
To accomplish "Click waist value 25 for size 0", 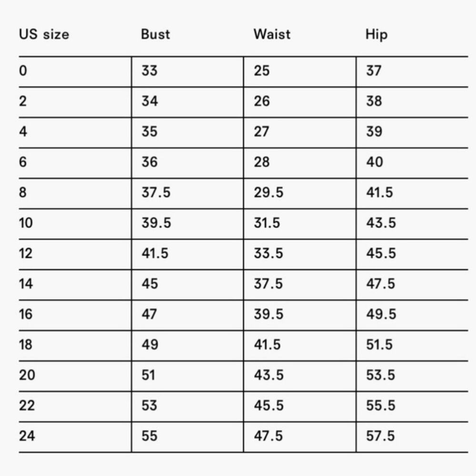I will [x=262, y=71].
